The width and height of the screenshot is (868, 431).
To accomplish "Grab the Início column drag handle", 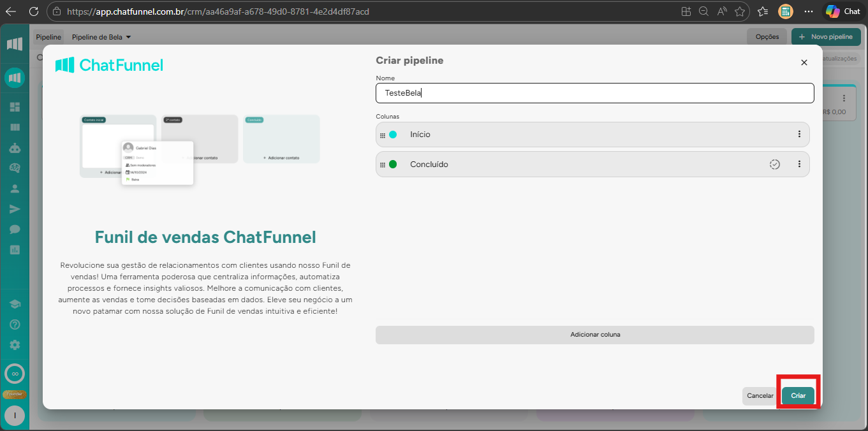I will (x=383, y=135).
